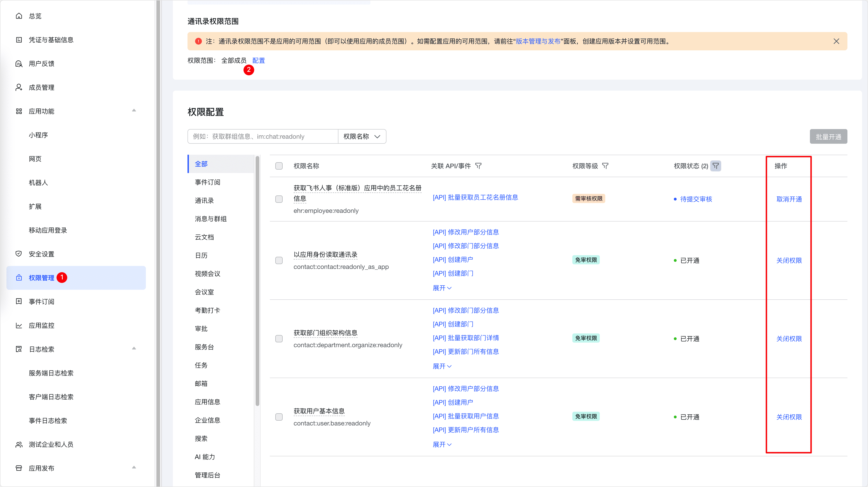
Task: Open the 版本管理与发布 link in the notice
Action: [x=538, y=41]
